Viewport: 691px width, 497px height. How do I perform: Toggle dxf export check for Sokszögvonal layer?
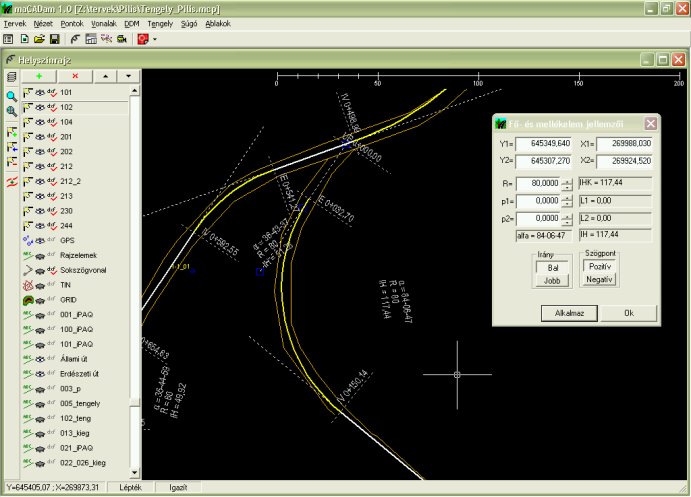[52, 270]
